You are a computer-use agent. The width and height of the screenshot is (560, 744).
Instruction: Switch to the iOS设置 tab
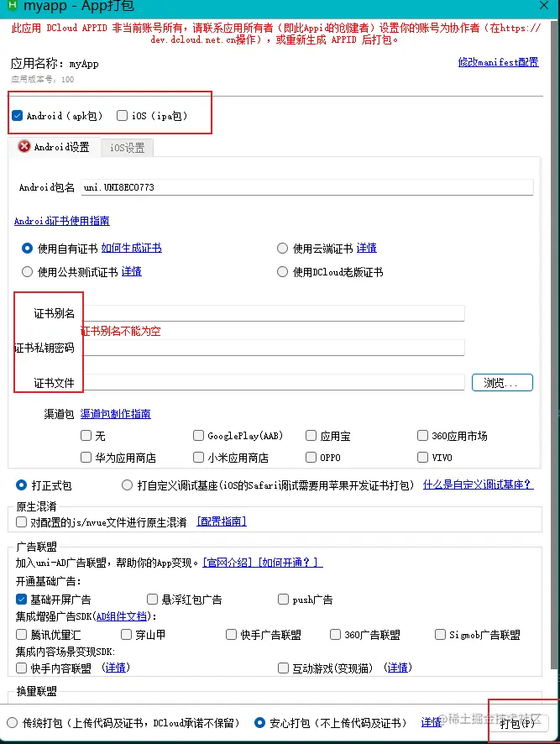click(127, 148)
